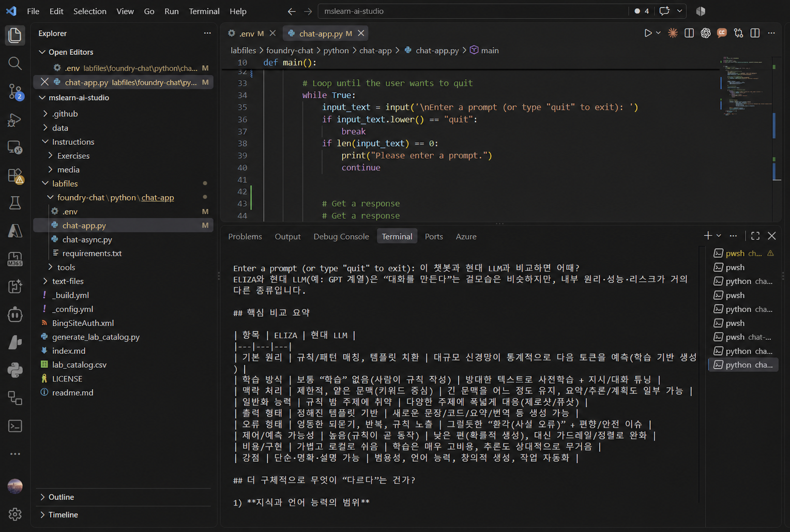Go forward with the navigation arrow
Image resolution: width=790 pixels, height=532 pixels.
pyautogui.click(x=308, y=11)
